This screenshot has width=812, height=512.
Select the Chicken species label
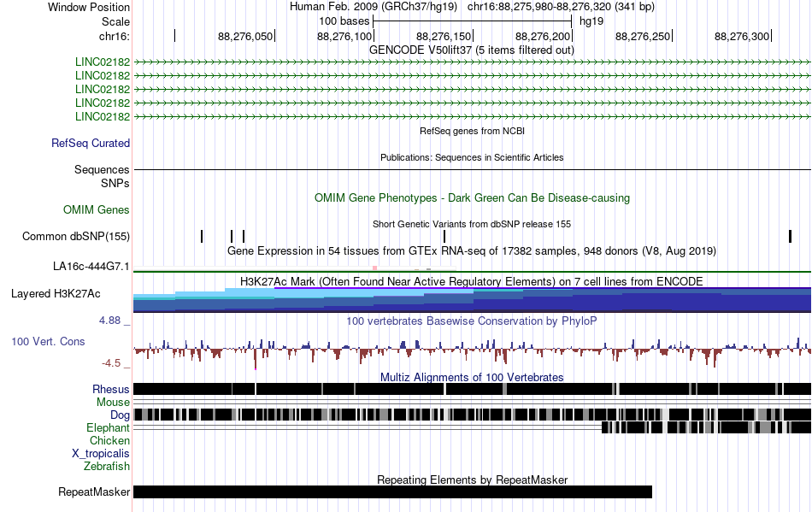click(x=109, y=440)
